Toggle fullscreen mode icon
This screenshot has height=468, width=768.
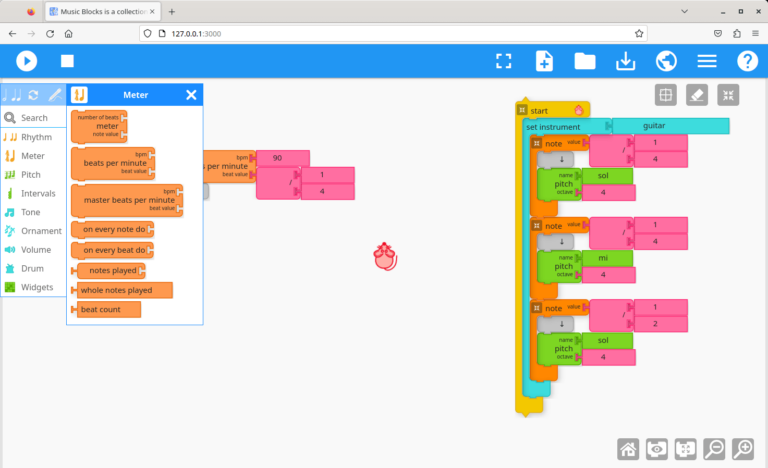(504, 61)
